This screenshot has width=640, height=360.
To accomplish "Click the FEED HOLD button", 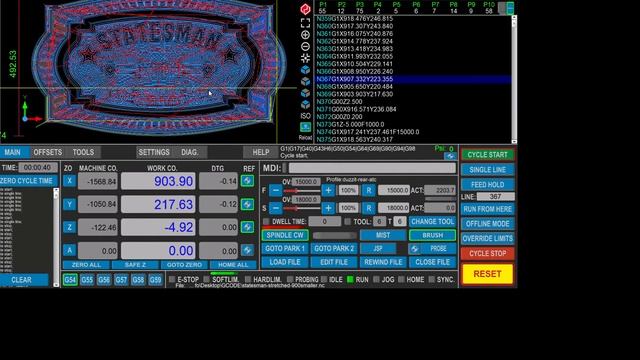I will click(x=487, y=184).
